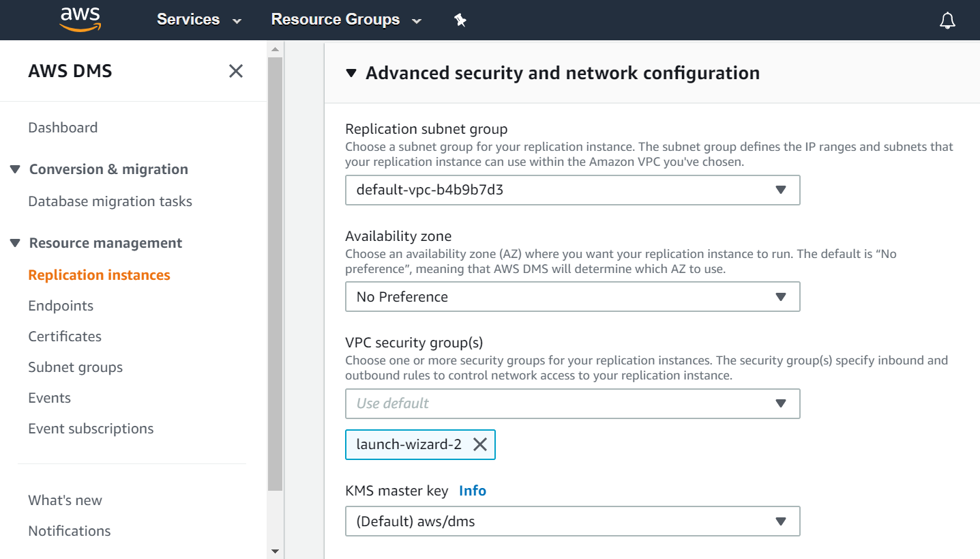Collapse the Conversion & migration section
Viewport: 980px width, 559px height.
pyautogui.click(x=15, y=169)
